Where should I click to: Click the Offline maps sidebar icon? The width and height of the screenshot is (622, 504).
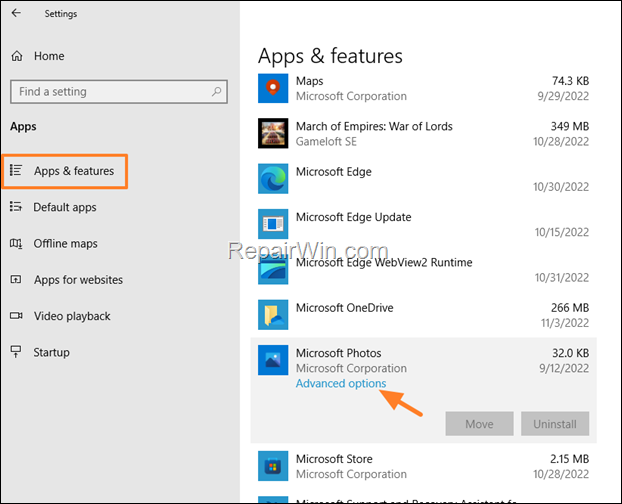coord(16,243)
